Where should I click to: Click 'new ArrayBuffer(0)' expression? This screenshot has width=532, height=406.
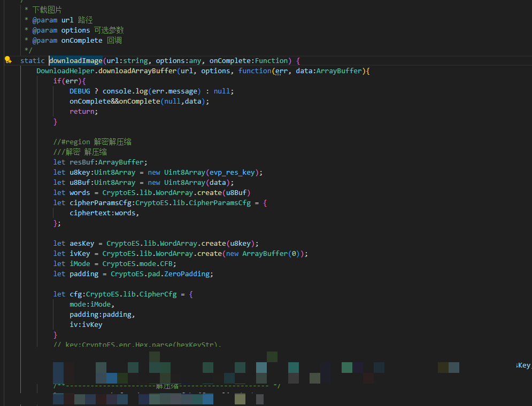(263, 254)
